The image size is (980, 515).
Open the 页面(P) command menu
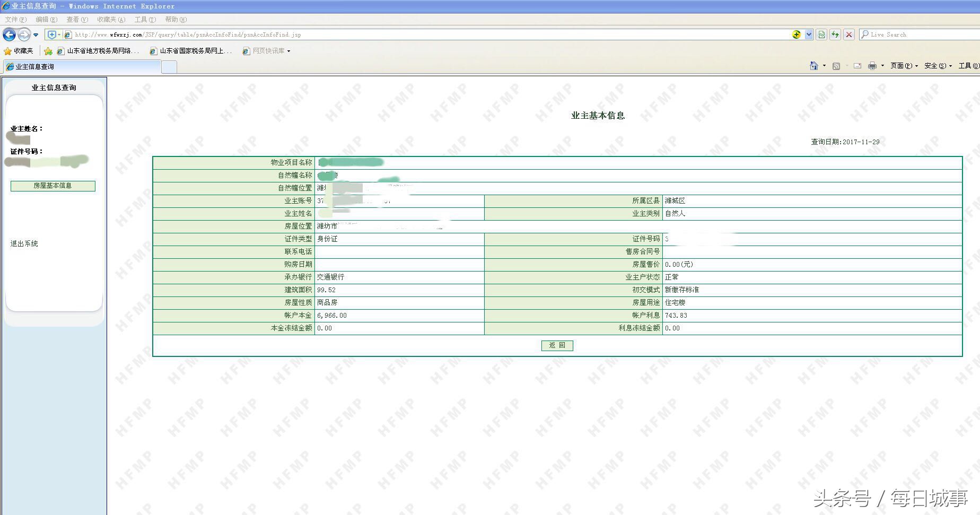point(904,66)
